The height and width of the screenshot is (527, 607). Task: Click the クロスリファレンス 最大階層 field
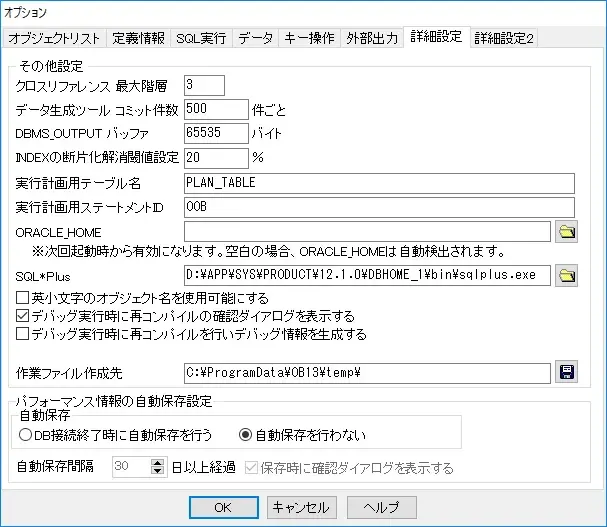tap(205, 85)
